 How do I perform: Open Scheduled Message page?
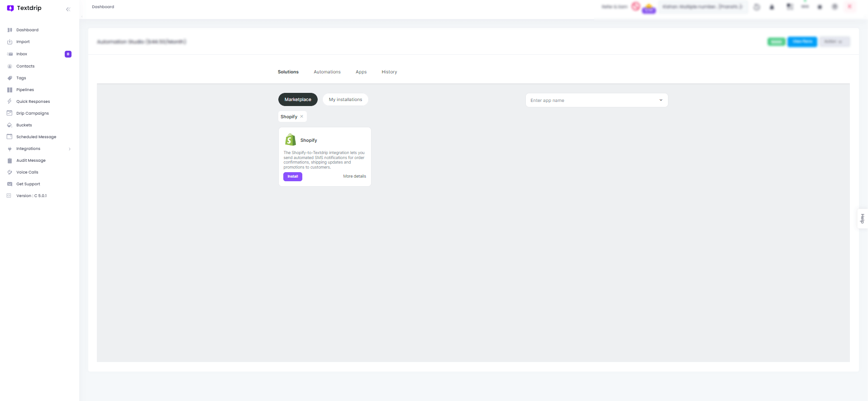pyautogui.click(x=36, y=137)
